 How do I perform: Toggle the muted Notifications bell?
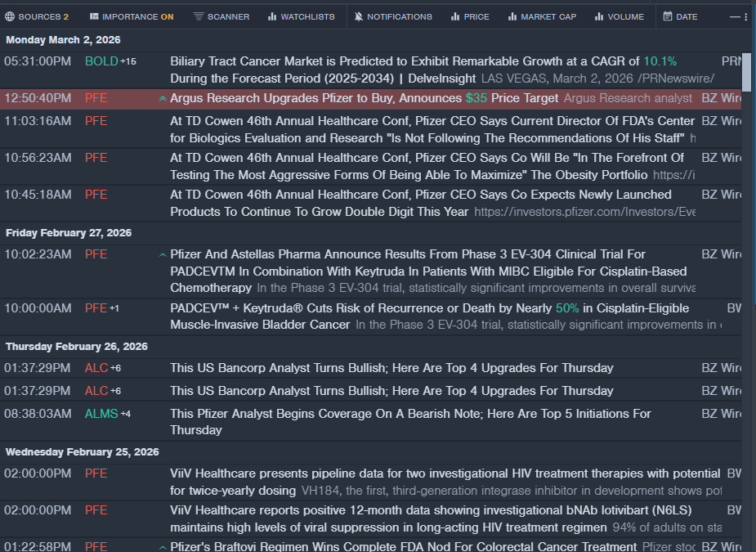coord(393,17)
